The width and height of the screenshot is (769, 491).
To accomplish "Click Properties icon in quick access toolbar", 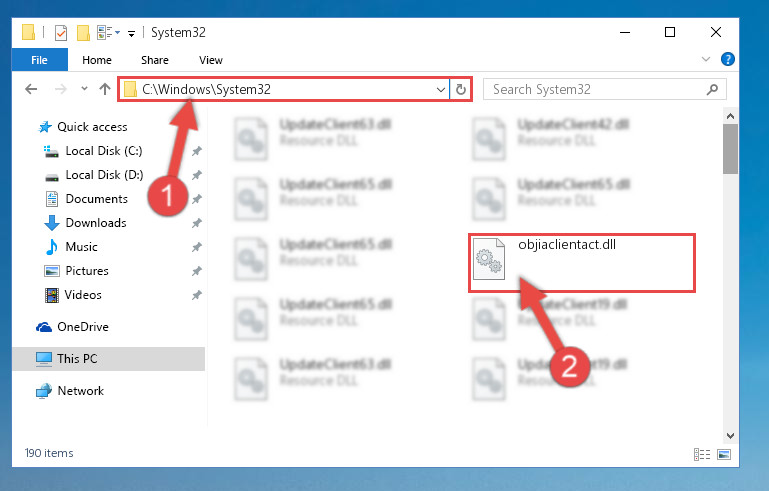I will click(x=61, y=33).
